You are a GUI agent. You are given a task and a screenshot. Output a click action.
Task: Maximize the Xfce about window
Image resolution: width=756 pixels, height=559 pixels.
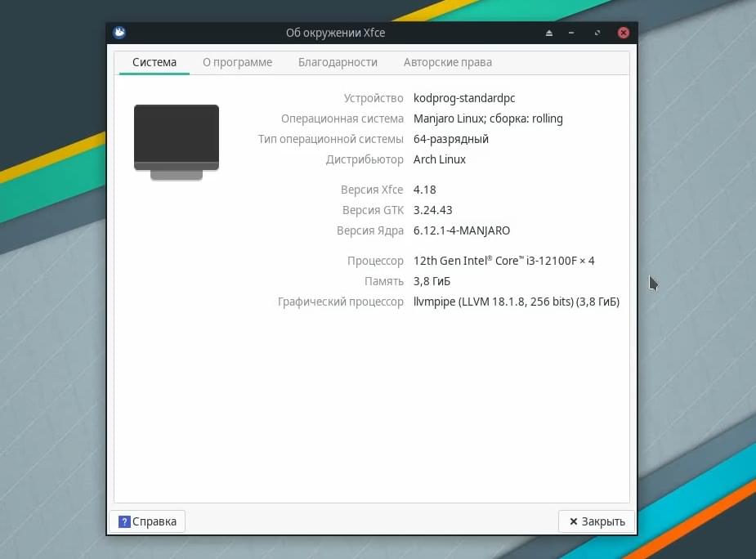(597, 33)
